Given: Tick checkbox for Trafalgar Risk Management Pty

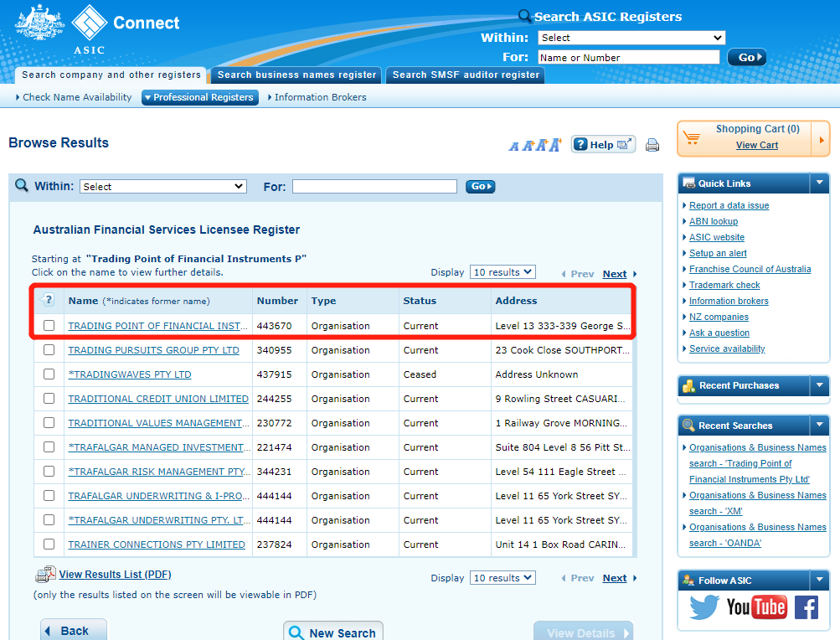Looking at the screenshot, I should click(49, 471).
